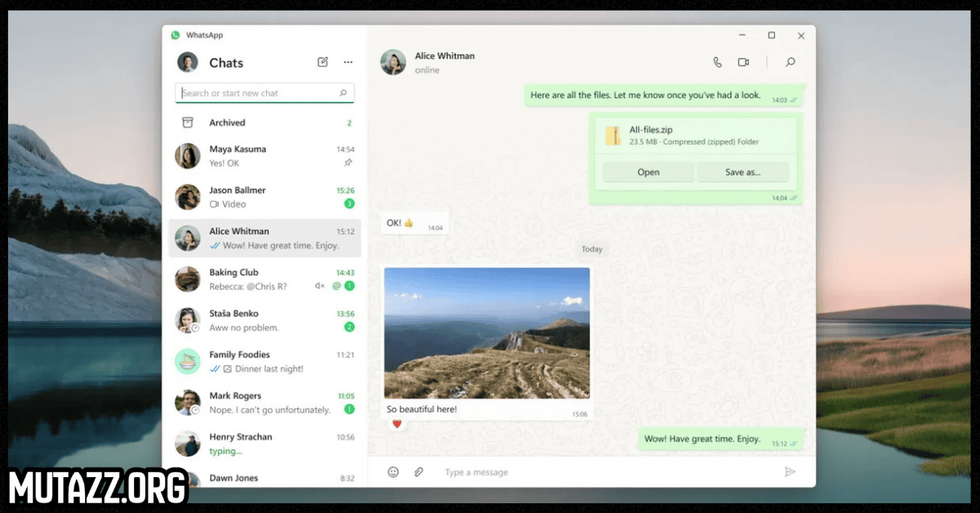980x513 pixels.
Task: Click the Type a message box
Action: 604,472
